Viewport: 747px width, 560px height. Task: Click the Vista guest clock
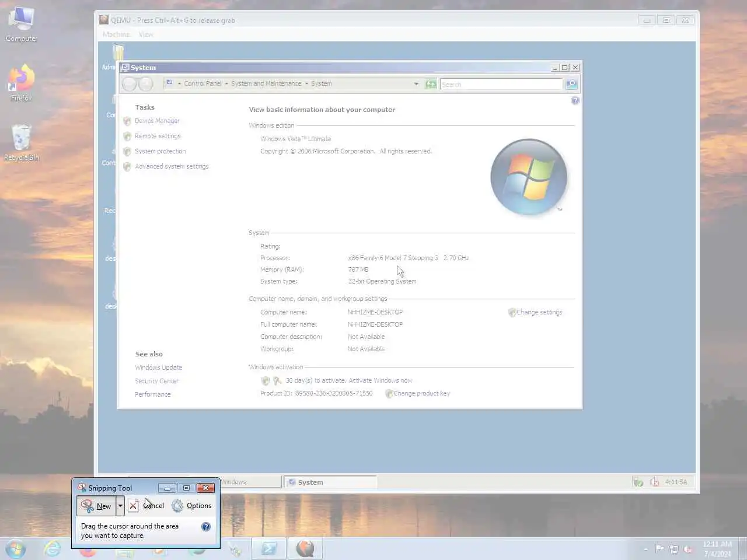tap(676, 482)
